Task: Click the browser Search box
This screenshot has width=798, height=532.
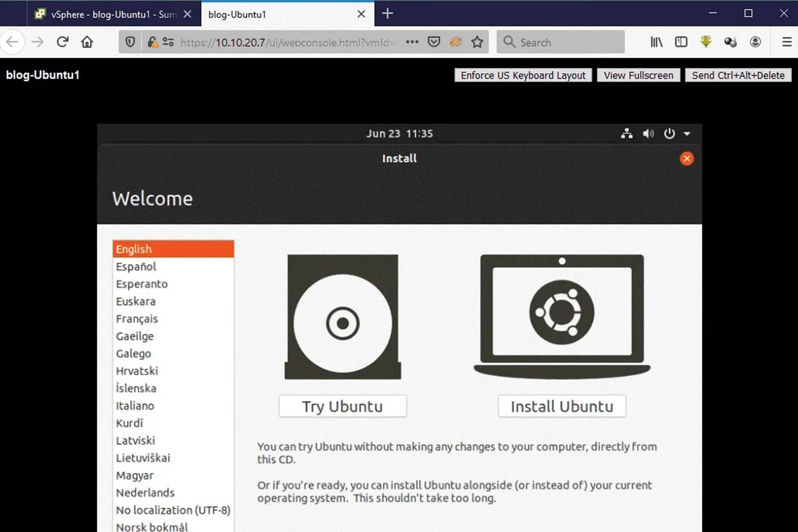Action: pos(560,42)
